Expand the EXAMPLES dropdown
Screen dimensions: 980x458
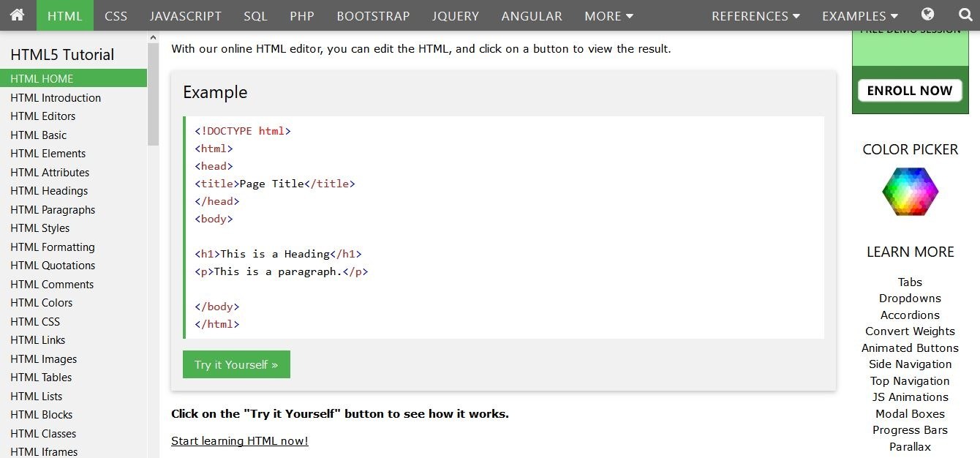[x=860, y=15]
